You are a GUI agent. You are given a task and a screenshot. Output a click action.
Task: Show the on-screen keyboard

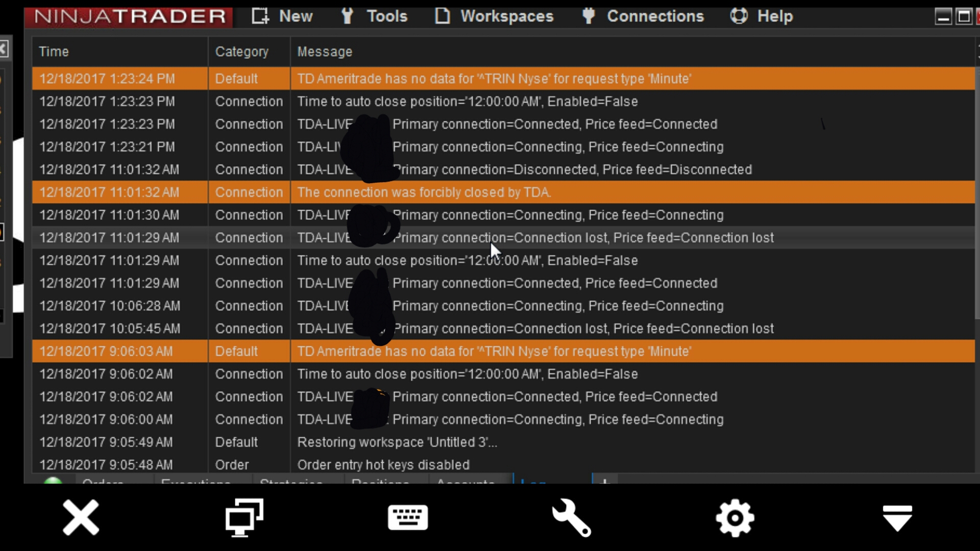408,517
